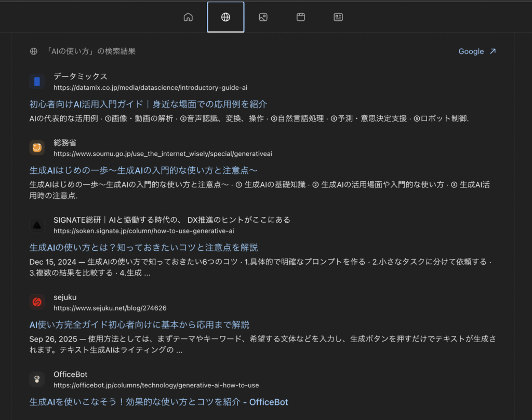
Task: Open 生成AIを使いこなそう OfficeBot result
Action: tap(158, 402)
